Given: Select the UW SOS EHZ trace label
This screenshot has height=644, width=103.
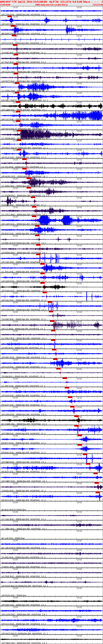Looking at the screenshot, I should (24, 395).
